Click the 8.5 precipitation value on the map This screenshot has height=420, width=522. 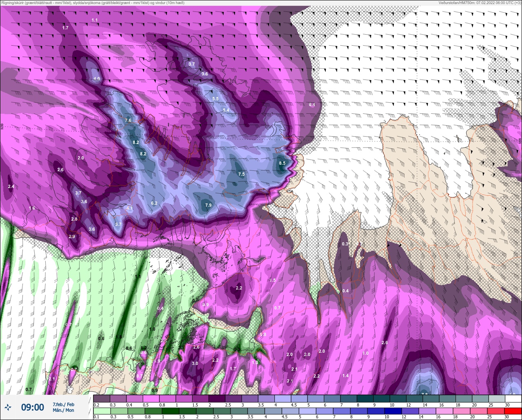pyautogui.click(x=282, y=163)
